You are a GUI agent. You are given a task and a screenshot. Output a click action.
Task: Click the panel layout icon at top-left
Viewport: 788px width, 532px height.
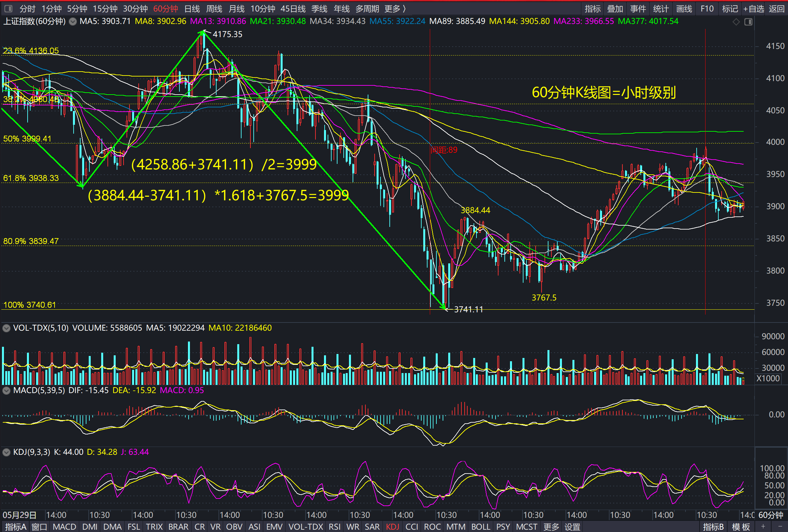point(8,9)
